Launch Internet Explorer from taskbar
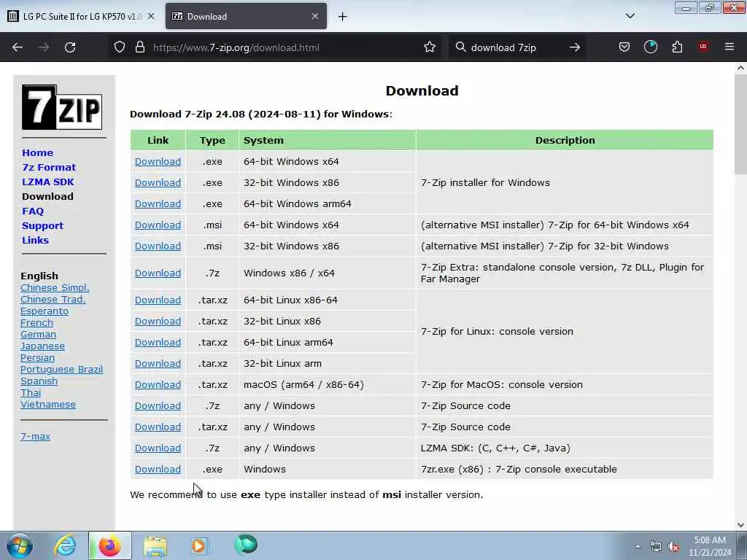 (65, 545)
